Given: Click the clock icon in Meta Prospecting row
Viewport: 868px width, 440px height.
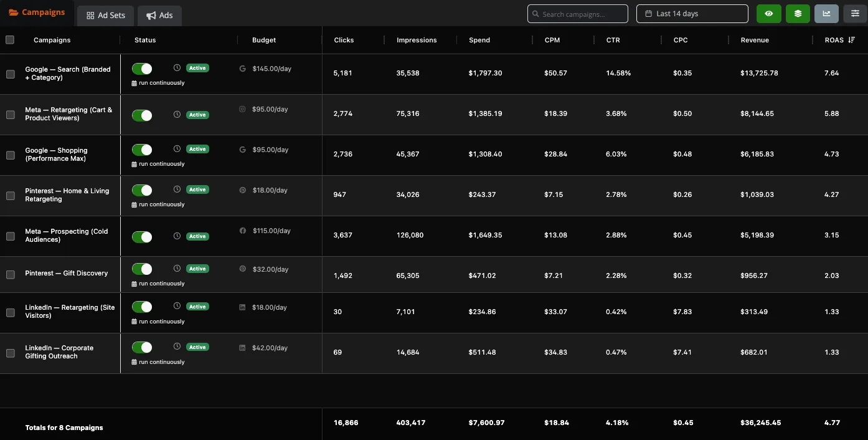Looking at the screenshot, I should 177,236.
